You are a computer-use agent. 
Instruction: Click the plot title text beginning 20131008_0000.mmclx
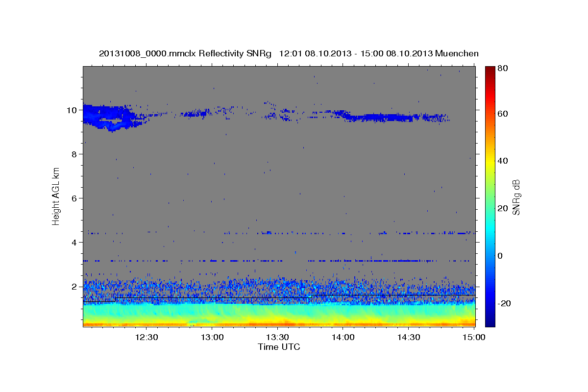289,53
